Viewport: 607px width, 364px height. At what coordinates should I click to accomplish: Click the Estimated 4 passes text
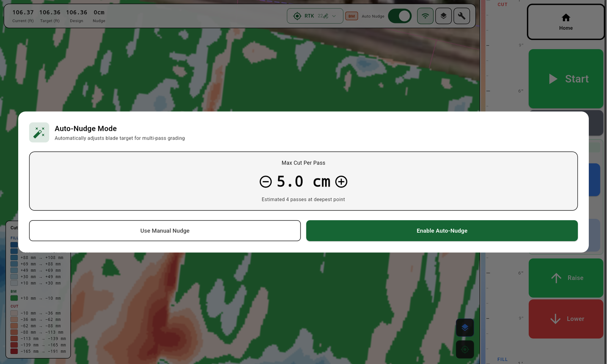303,199
